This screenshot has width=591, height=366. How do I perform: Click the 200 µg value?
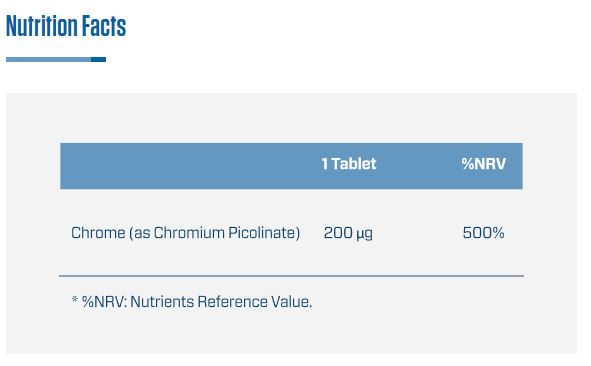point(348,233)
